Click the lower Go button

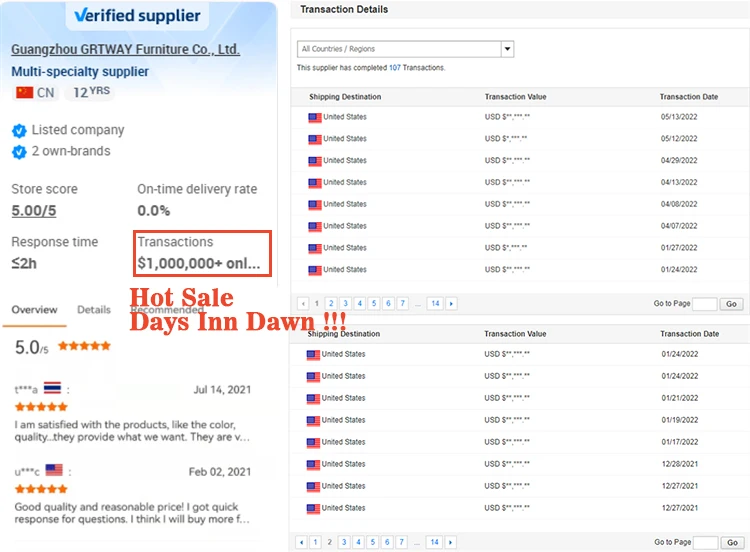click(x=732, y=542)
